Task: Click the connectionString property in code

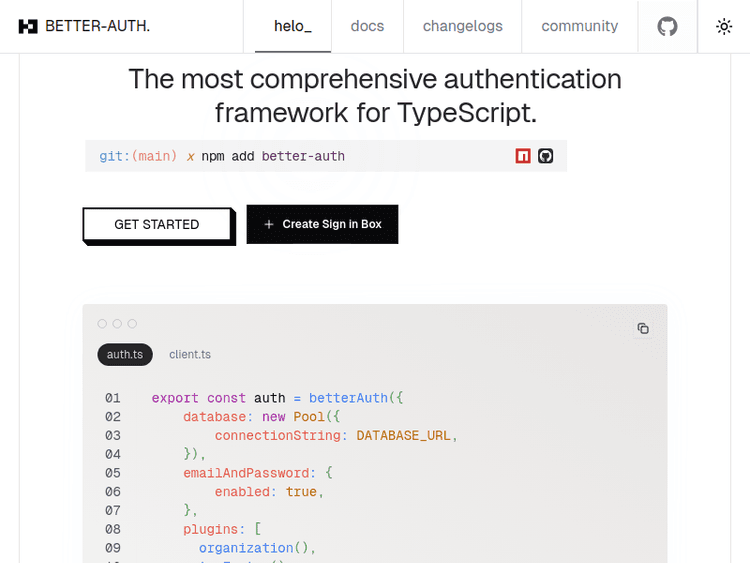Action: point(277,436)
